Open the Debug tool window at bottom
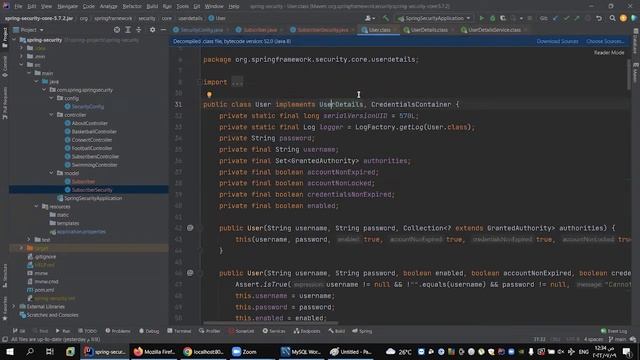 coord(149,331)
